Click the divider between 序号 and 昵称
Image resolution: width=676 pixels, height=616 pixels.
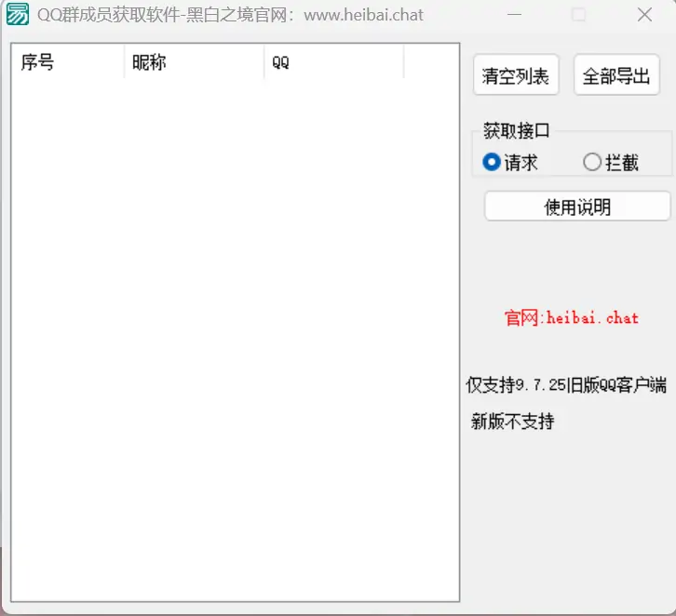tap(124, 62)
